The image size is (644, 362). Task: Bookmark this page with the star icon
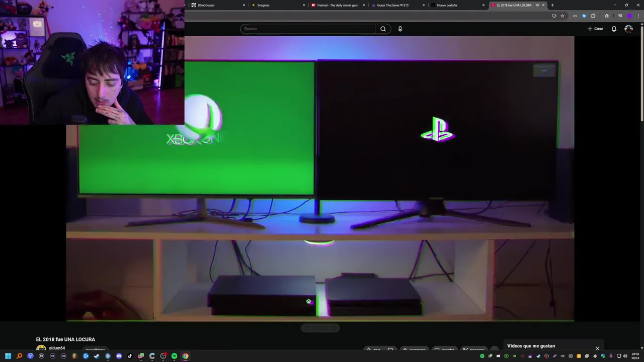click(x=562, y=16)
